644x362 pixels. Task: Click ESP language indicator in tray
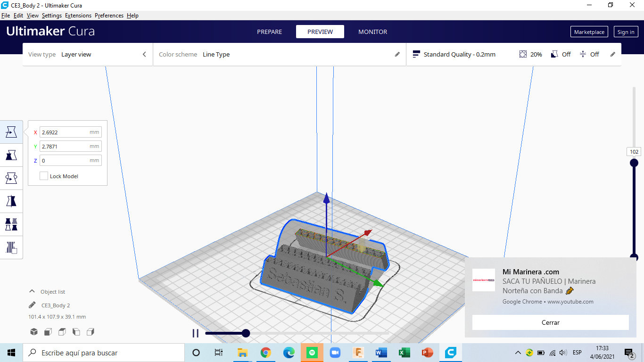click(x=577, y=353)
